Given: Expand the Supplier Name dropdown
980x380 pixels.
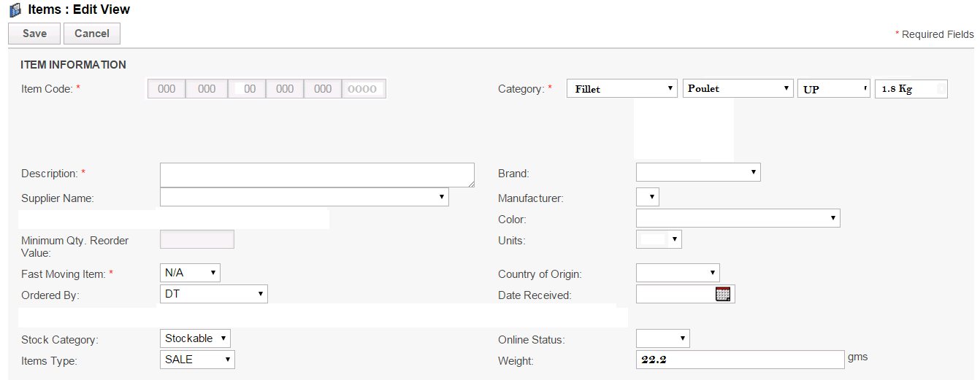Looking at the screenshot, I should (304, 197).
